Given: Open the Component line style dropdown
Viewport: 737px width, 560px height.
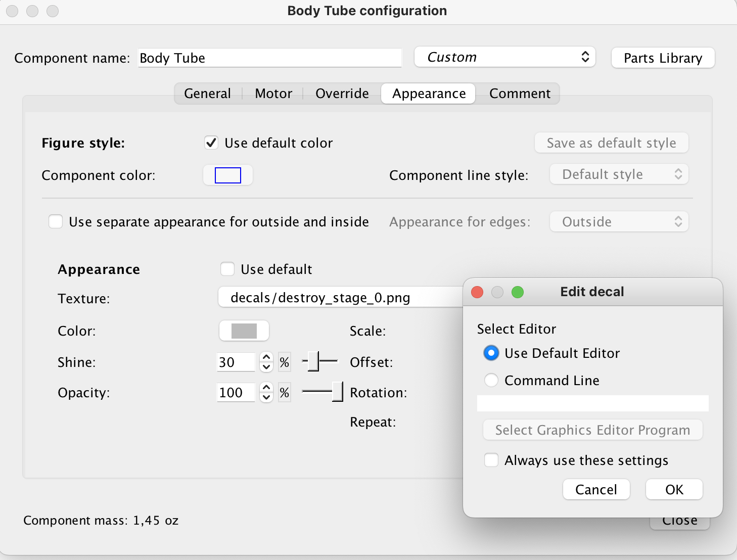Looking at the screenshot, I should coord(618,174).
